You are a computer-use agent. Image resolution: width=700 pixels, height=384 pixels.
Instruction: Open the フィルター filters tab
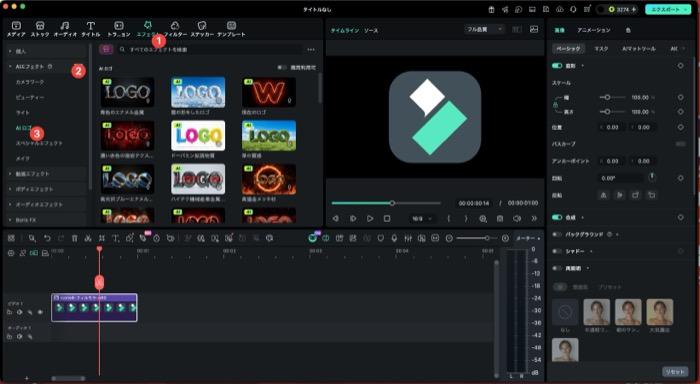pyautogui.click(x=175, y=29)
